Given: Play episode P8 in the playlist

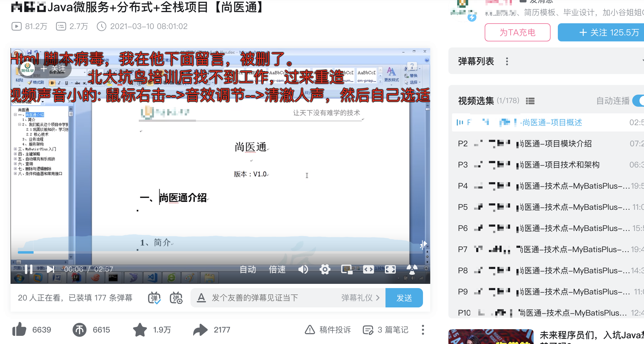Looking at the screenshot, I should coord(548,271).
